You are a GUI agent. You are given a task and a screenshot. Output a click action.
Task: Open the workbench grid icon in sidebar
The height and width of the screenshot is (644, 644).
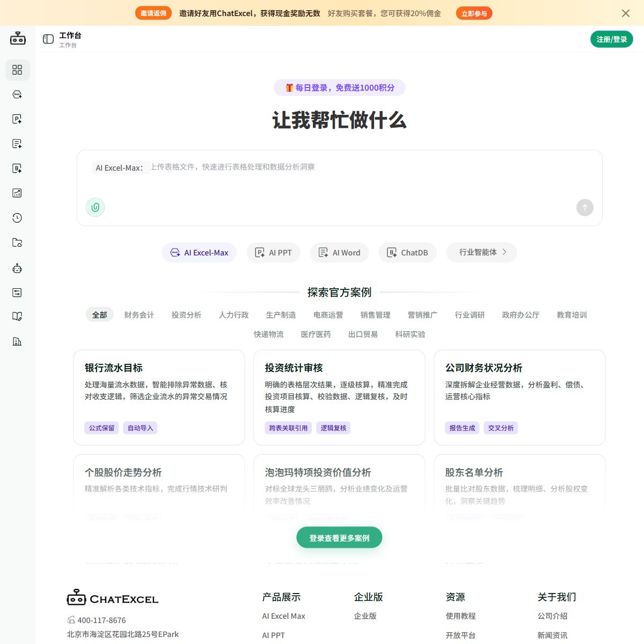pyautogui.click(x=17, y=70)
